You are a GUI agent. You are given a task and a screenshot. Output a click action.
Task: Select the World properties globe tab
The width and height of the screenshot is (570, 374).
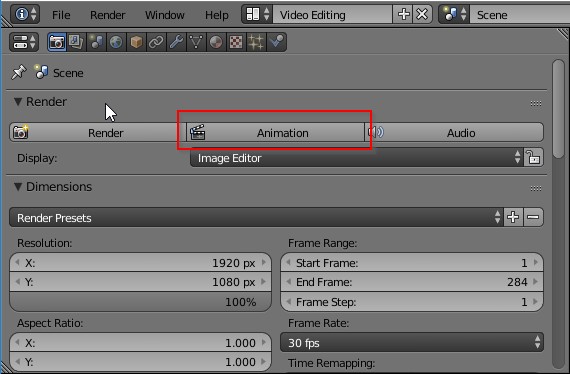[116, 42]
